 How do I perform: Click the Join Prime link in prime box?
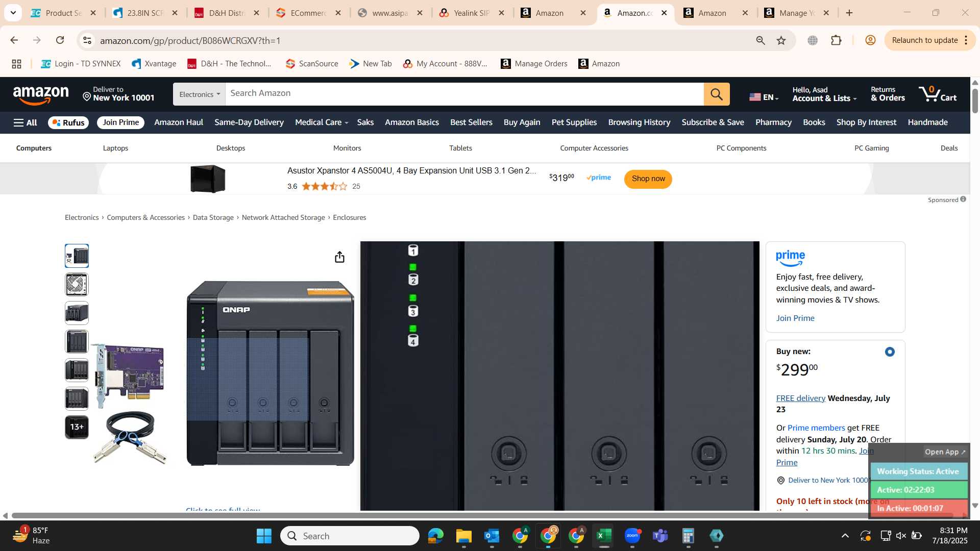[x=795, y=318]
